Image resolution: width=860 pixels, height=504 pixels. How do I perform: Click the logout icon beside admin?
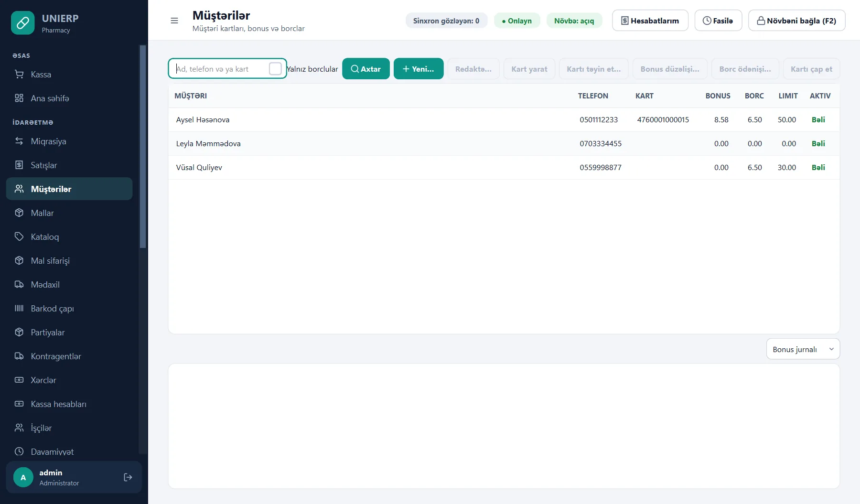click(x=128, y=477)
